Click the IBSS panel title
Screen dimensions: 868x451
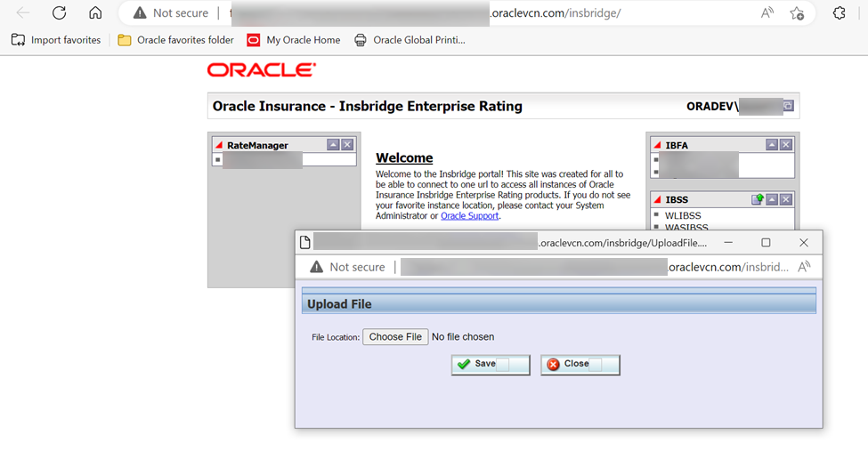[677, 200]
